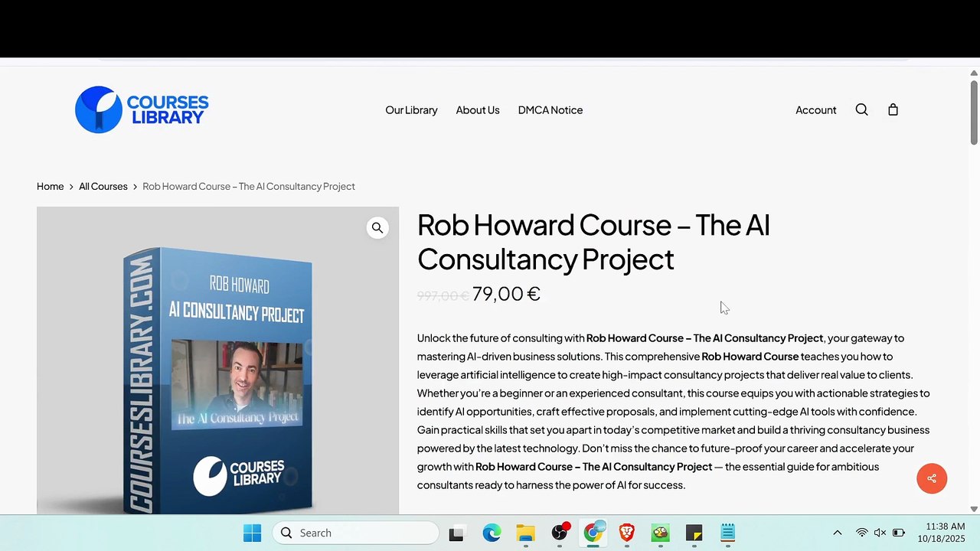This screenshot has width=980, height=551.
Task: Click the scrollbar down arrow
Action: pos(974,509)
